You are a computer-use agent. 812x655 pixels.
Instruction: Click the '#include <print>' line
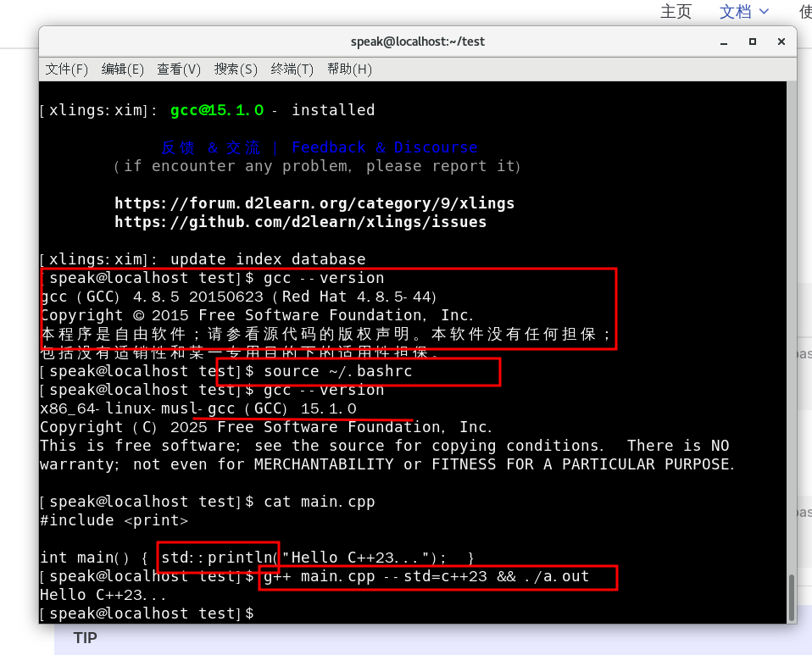114,520
